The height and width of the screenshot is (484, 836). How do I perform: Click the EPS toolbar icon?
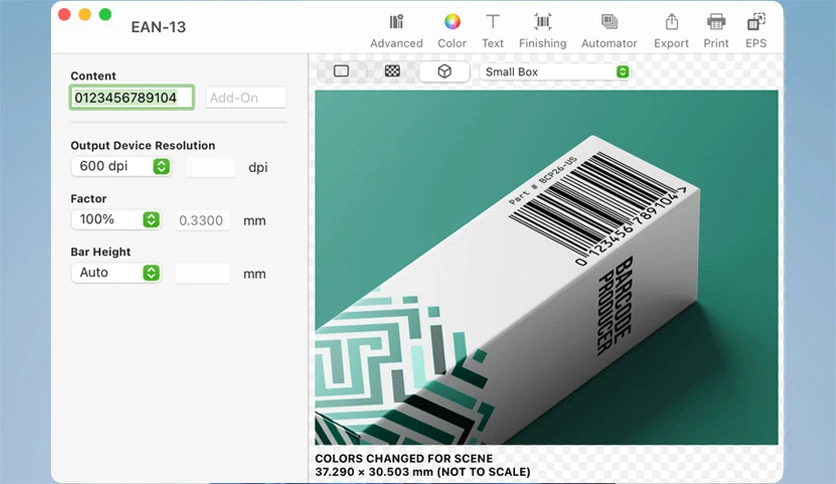(x=756, y=31)
